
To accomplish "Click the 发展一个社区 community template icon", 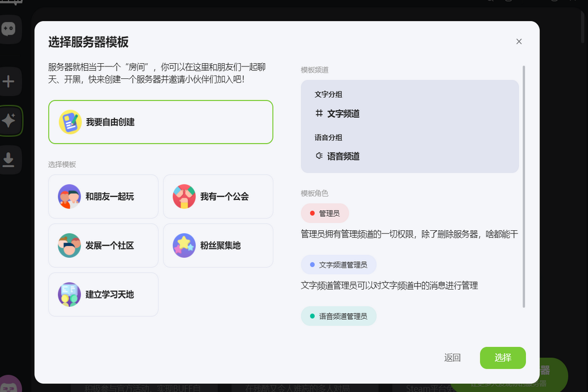I will point(69,246).
